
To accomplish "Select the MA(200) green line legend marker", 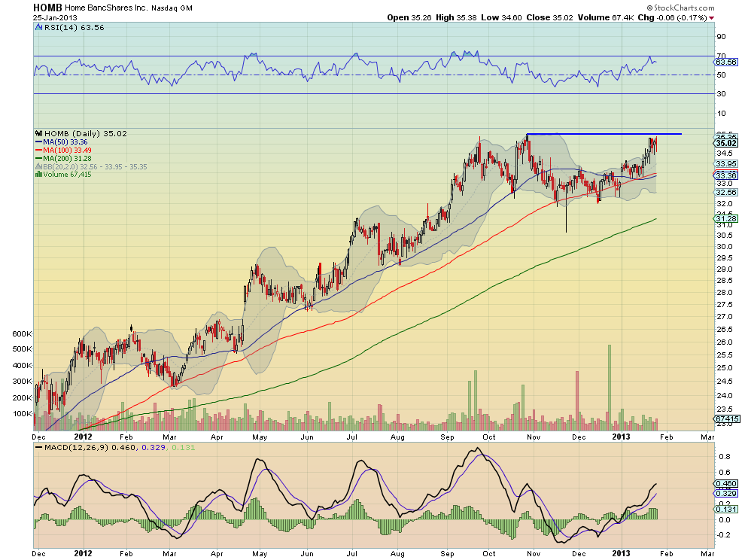I will pos(37,158).
